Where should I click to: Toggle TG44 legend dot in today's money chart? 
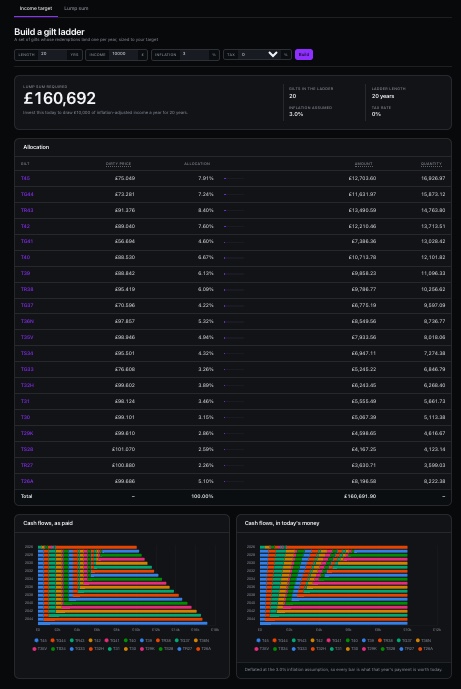[x=275, y=640]
